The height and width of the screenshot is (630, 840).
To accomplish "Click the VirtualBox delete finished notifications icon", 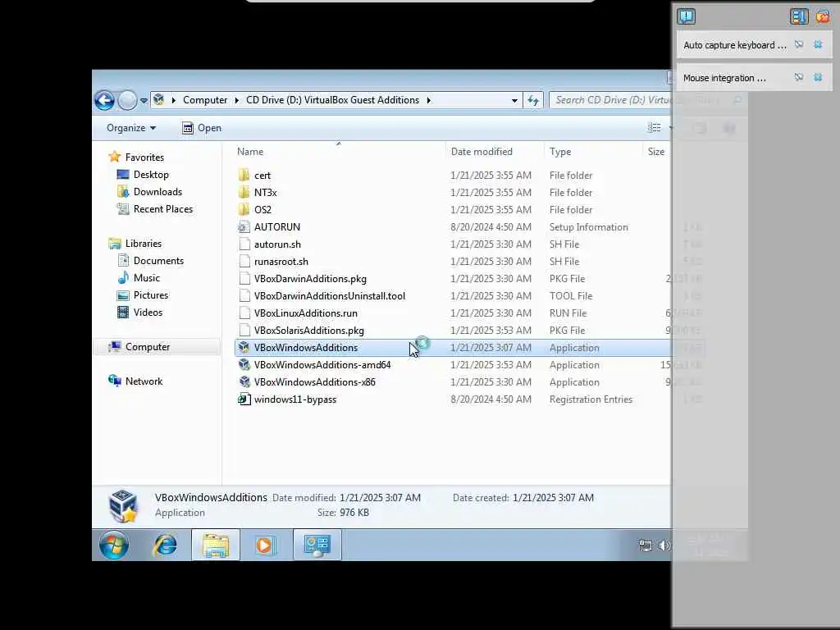I will click(x=823, y=16).
